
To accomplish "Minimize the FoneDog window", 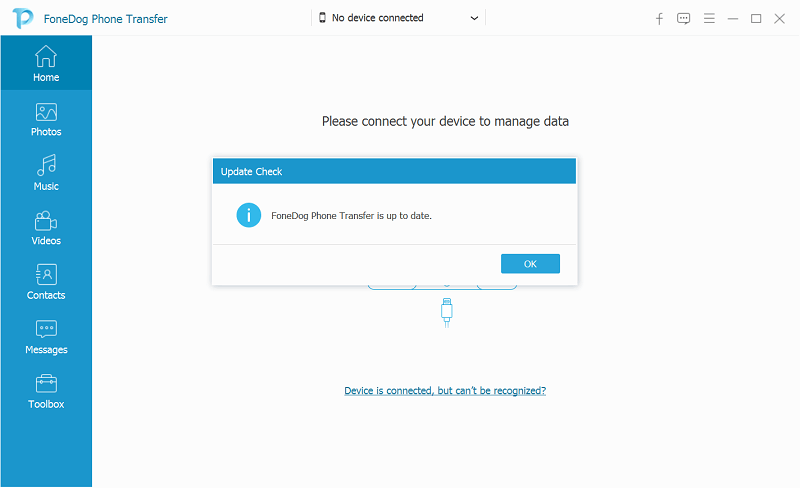I will click(x=733, y=19).
